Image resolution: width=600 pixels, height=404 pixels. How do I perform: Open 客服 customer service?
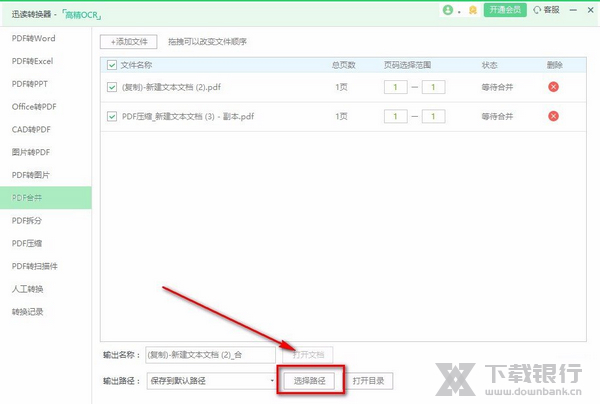pyautogui.click(x=546, y=10)
